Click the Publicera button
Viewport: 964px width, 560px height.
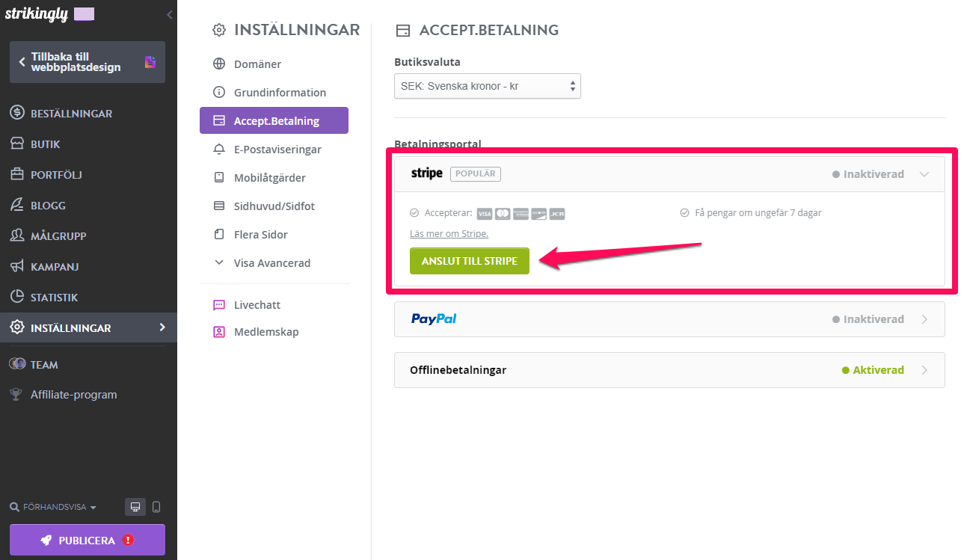(x=88, y=540)
